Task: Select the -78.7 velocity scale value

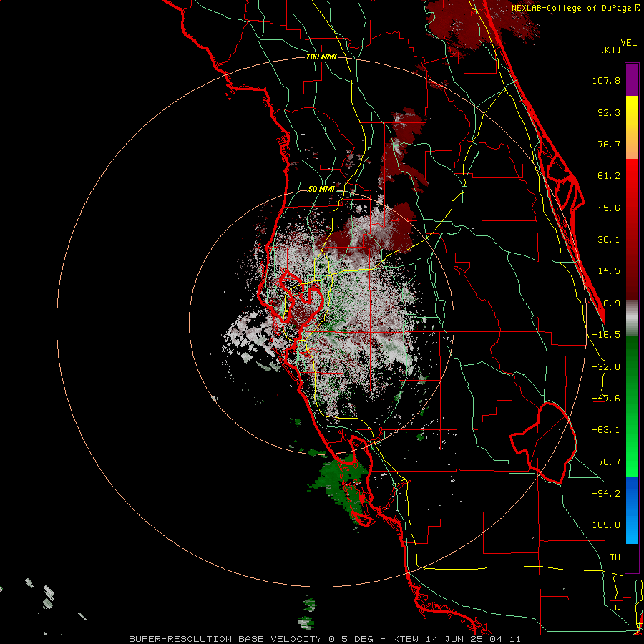Action: click(606, 462)
